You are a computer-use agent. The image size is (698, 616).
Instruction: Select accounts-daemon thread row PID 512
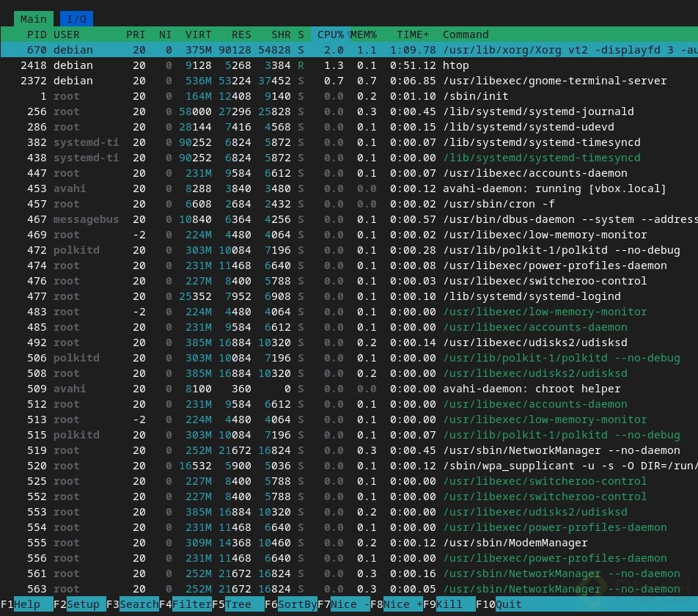pos(349,404)
